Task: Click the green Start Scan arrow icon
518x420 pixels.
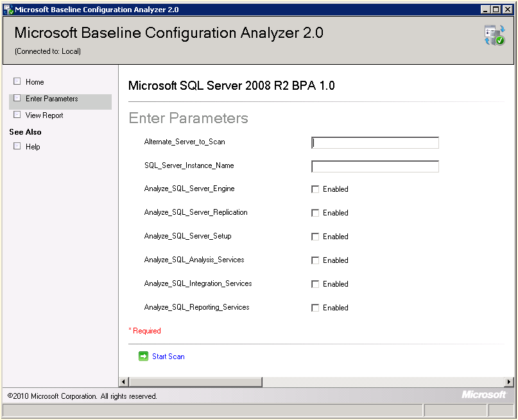Action: point(143,357)
